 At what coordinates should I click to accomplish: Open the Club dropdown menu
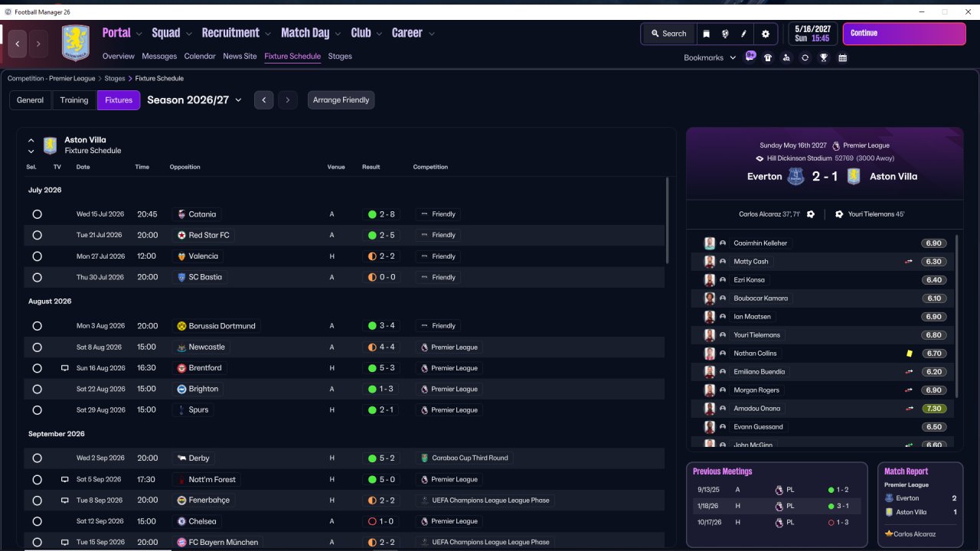(367, 33)
